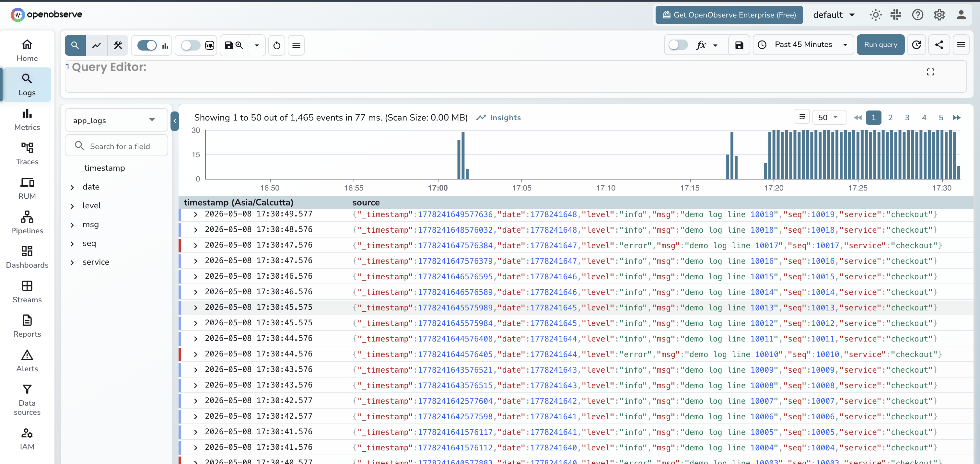980x464 pixels.
Task: Expand the error log row at 17:30:47.576
Action: pos(195,246)
